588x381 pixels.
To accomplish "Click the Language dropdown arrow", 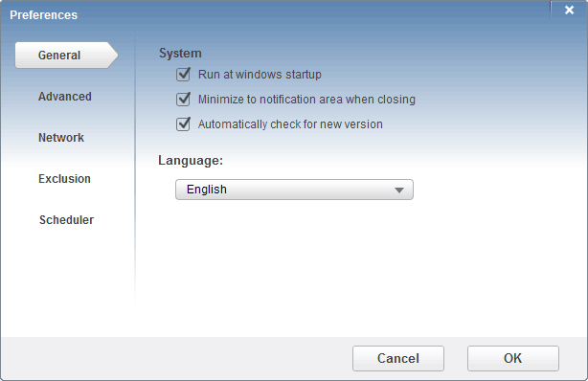I will click(x=399, y=190).
